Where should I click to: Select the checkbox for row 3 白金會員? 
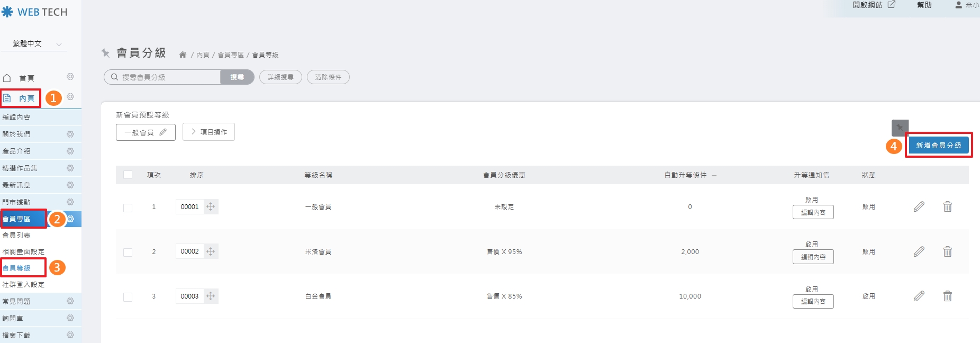[x=128, y=297]
